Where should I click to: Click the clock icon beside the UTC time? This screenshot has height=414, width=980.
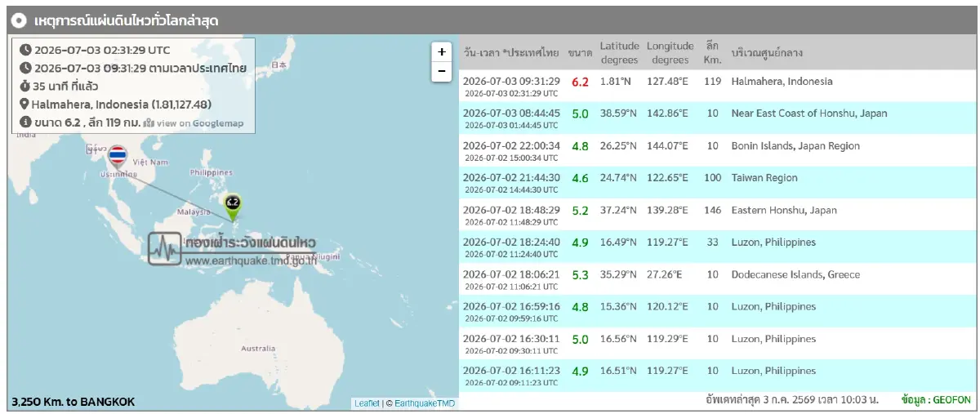coord(25,50)
